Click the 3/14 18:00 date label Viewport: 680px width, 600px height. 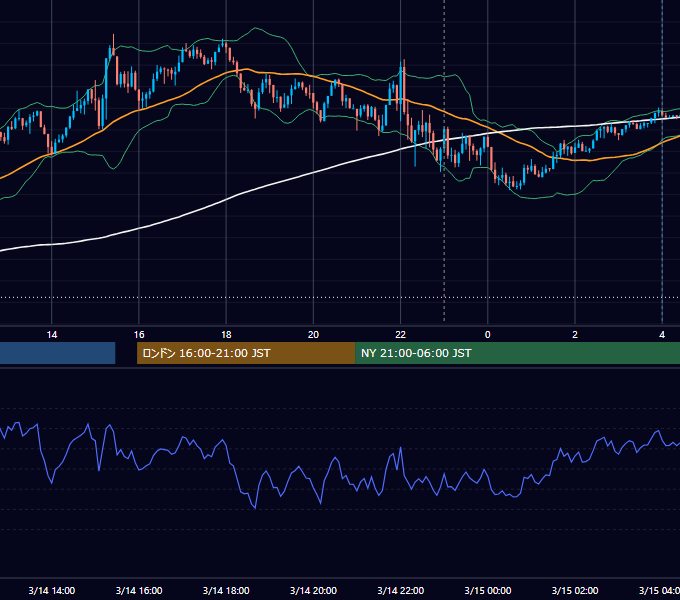click(226, 590)
